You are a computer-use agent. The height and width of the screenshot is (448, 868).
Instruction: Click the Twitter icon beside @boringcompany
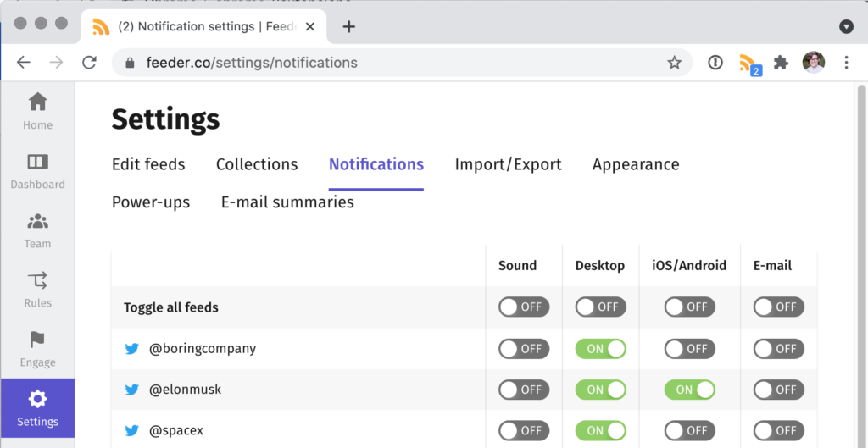(131, 349)
